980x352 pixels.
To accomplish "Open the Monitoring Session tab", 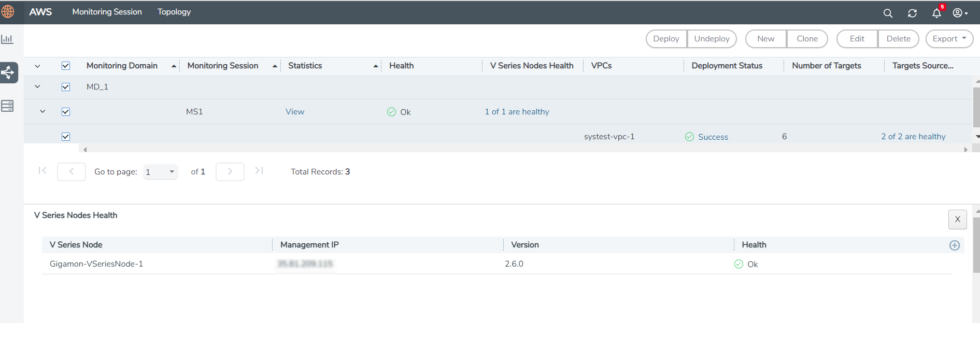I will [107, 12].
